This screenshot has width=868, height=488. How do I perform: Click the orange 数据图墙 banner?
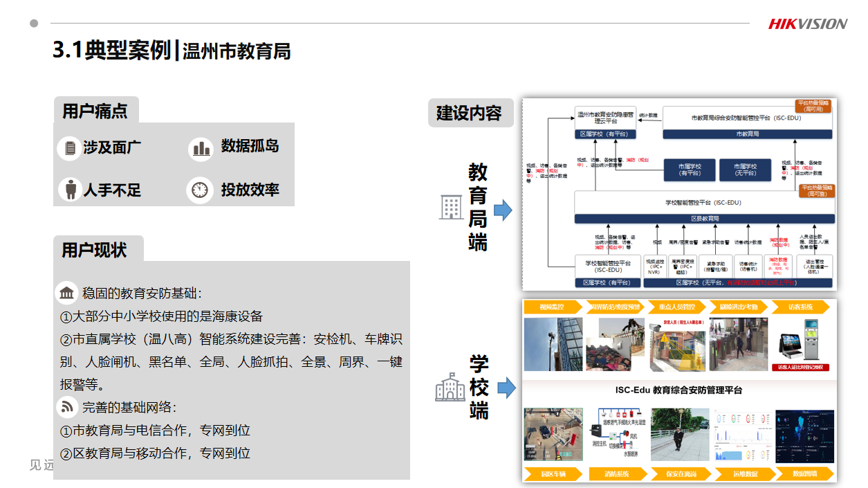coord(804,474)
